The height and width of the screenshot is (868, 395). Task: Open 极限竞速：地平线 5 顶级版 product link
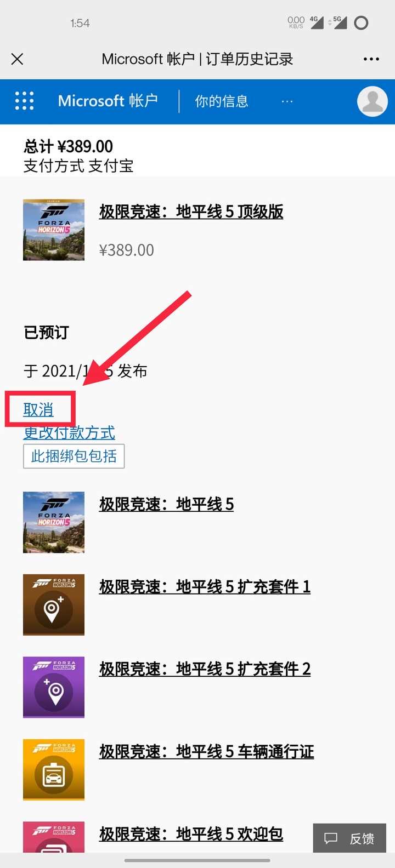(x=191, y=212)
